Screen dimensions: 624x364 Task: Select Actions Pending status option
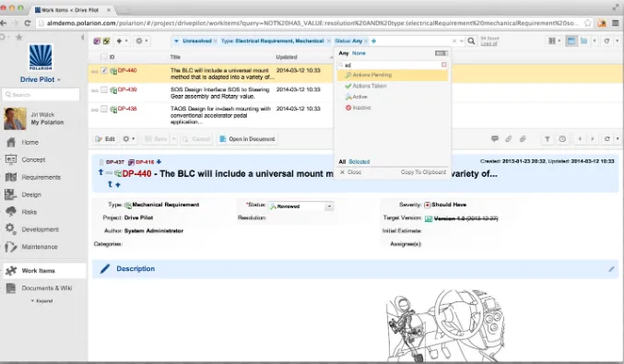point(393,75)
